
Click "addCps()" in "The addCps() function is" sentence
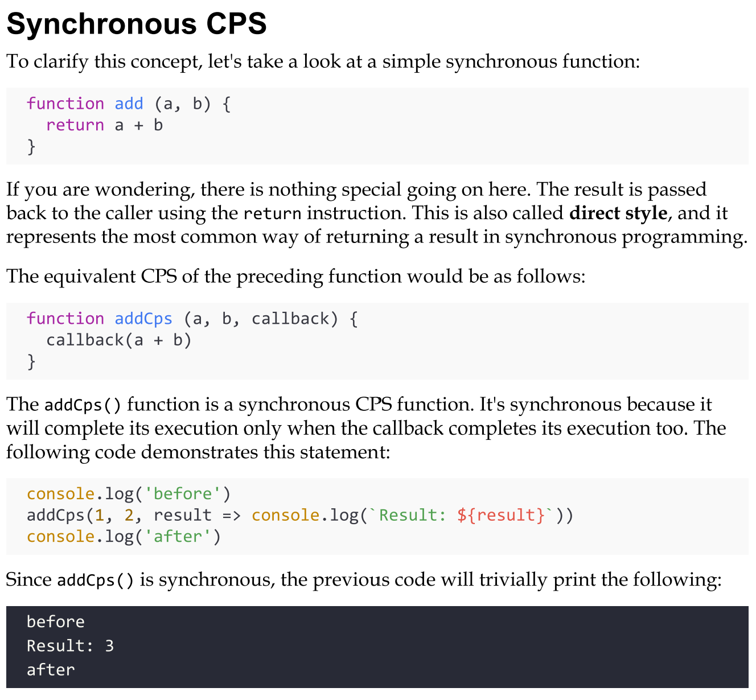pos(83,405)
